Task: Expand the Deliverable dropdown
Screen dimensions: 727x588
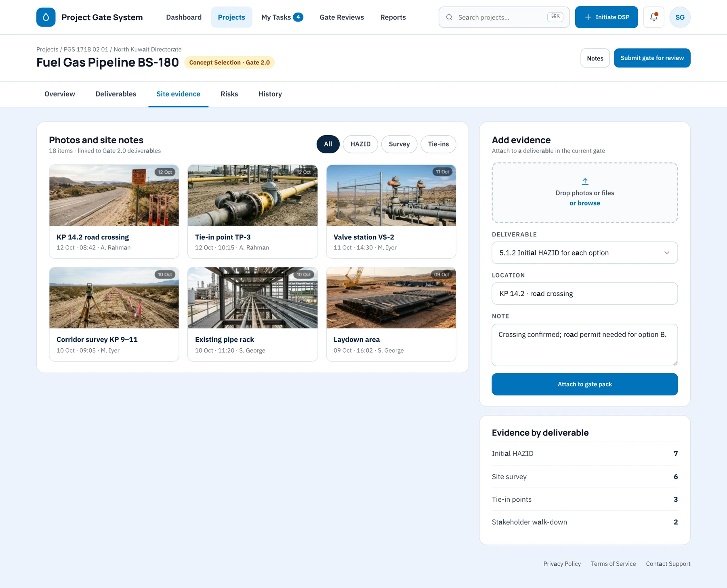Action: [584, 253]
